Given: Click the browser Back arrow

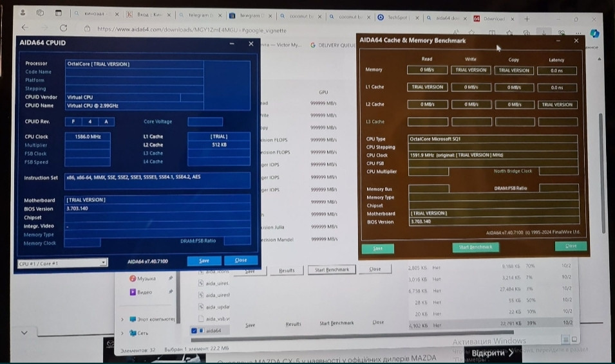Looking at the screenshot, I should click(24, 28).
